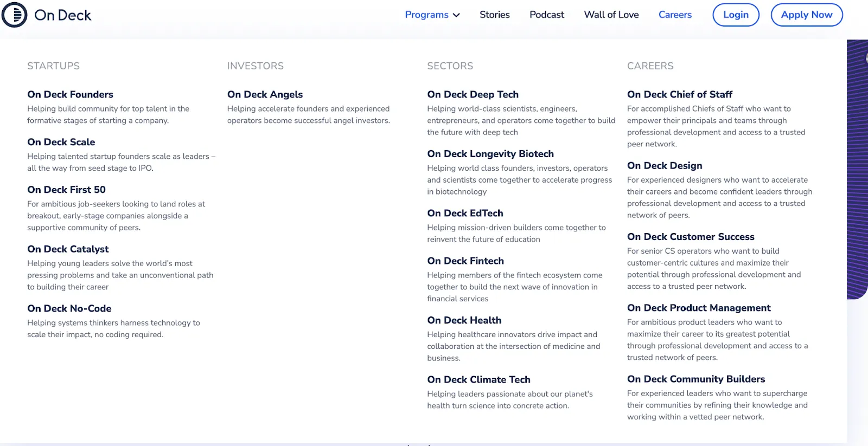This screenshot has width=868, height=446.
Task: Visit the Careers nav link
Action: tap(675, 15)
